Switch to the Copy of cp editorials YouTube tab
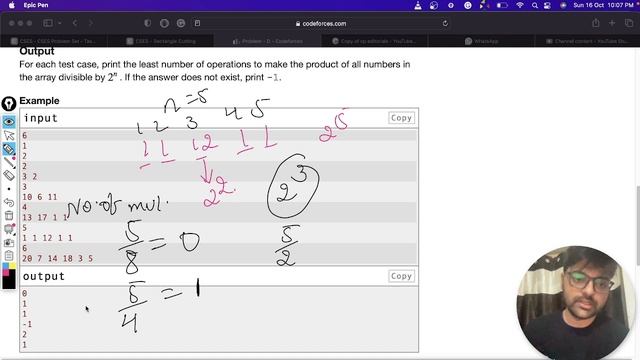 pos(375,41)
